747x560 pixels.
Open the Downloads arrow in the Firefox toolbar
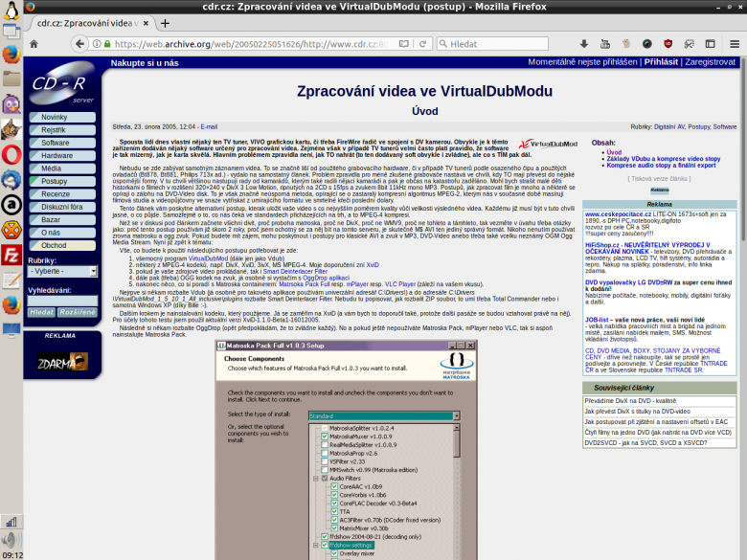[584, 44]
